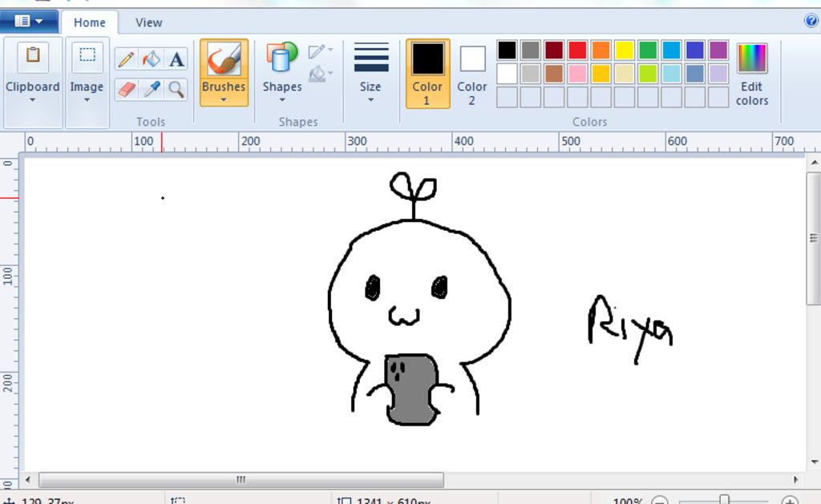Click the Brushes tool icon
The height and width of the screenshot is (504, 821).
[224, 58]
